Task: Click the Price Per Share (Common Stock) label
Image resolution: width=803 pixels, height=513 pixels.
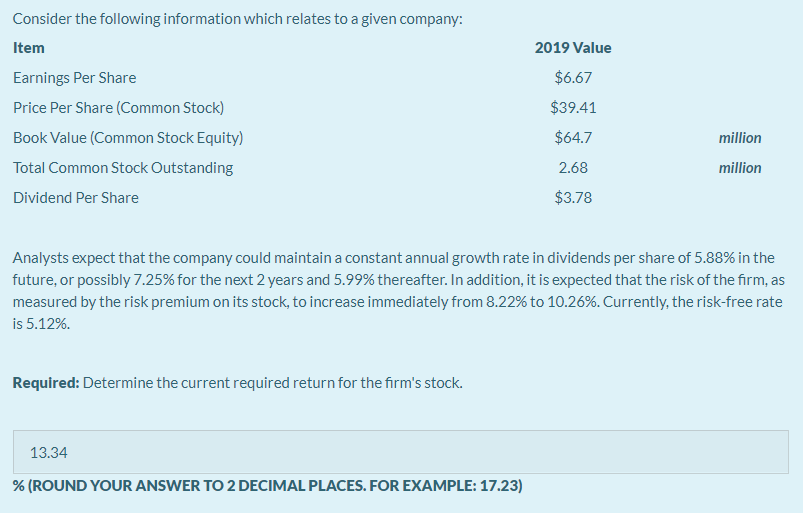Action: point(119,108)
